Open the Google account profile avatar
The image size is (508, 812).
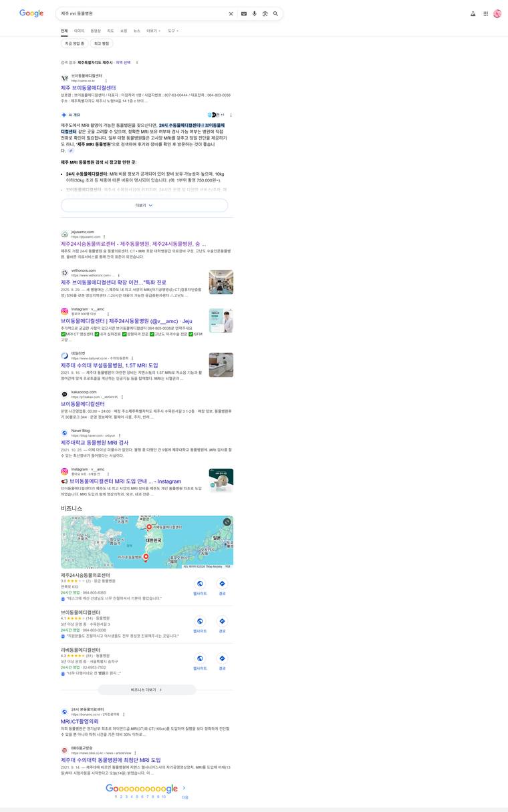497,13
